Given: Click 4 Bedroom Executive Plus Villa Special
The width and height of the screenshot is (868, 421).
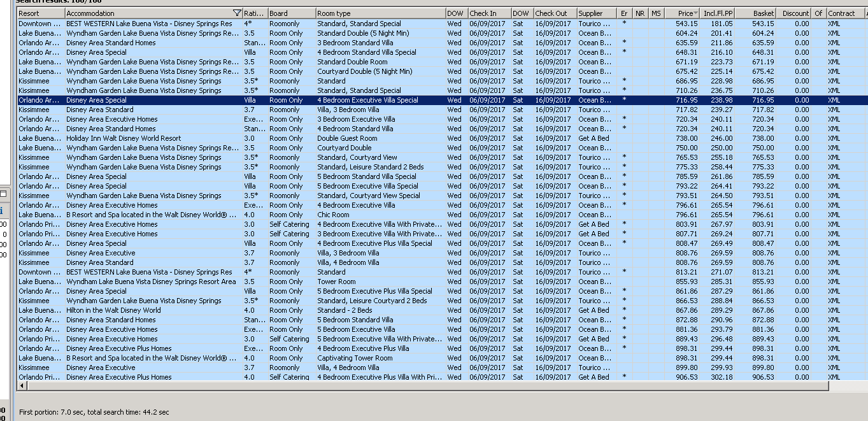Looking at the screenshot, I should (374, 243).
